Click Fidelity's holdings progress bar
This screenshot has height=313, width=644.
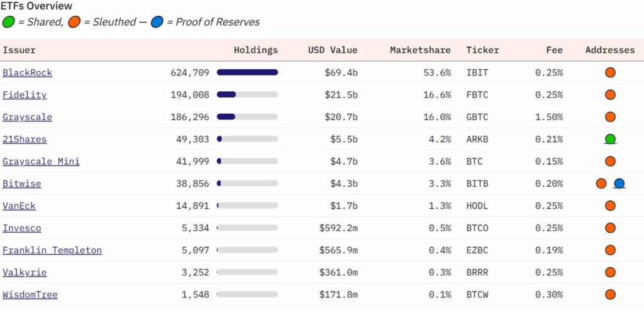[x=247, y=95]
